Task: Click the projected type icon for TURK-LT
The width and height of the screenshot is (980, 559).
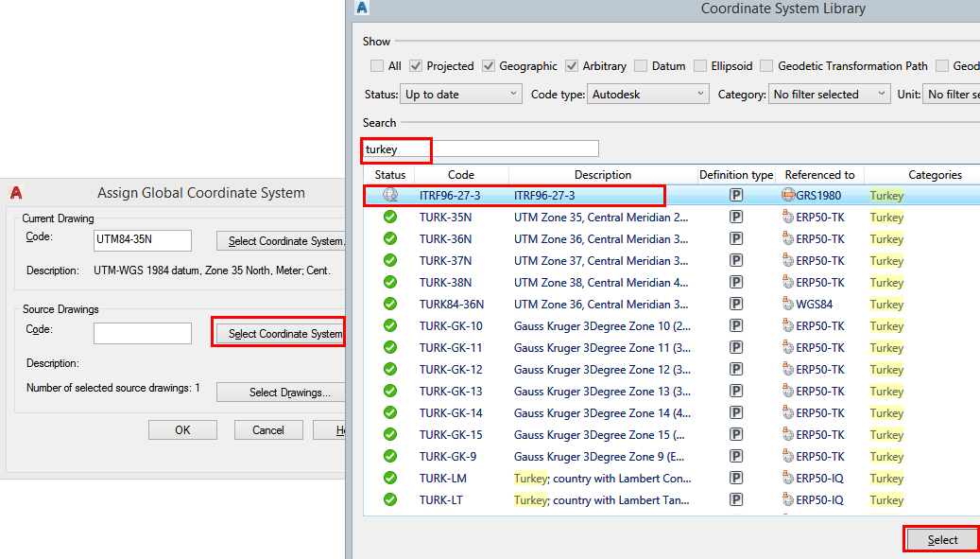Action: (736, 500)
